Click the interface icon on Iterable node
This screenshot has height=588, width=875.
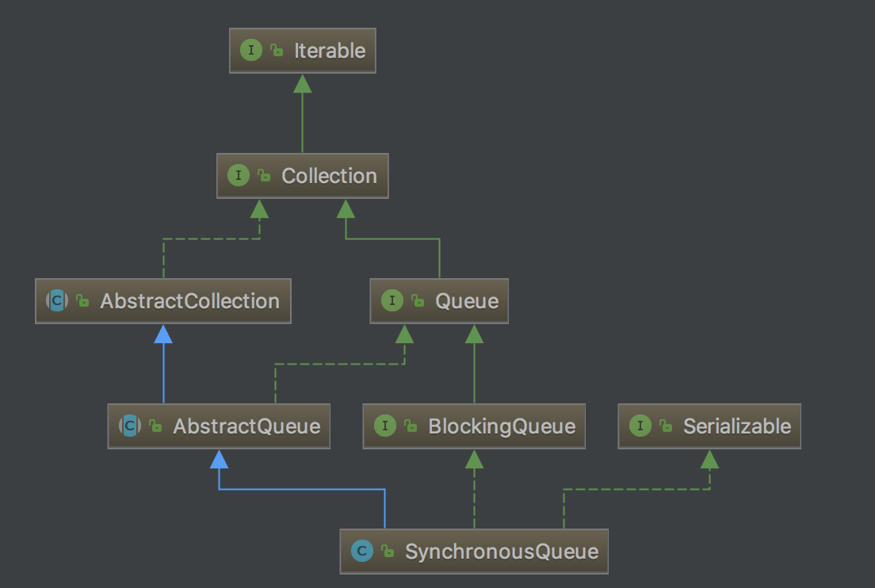pyautogui.click(x=251, y=51)
